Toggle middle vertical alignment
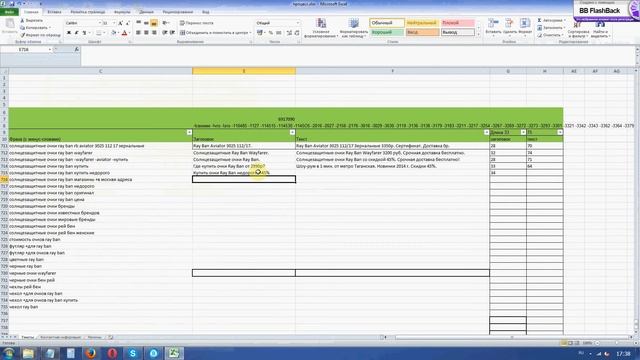The image size is (640, 360). [x=146, y=23]
